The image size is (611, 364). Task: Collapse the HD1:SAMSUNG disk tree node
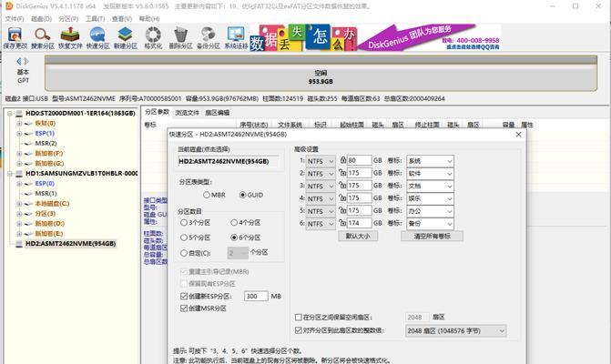(10, 174)
